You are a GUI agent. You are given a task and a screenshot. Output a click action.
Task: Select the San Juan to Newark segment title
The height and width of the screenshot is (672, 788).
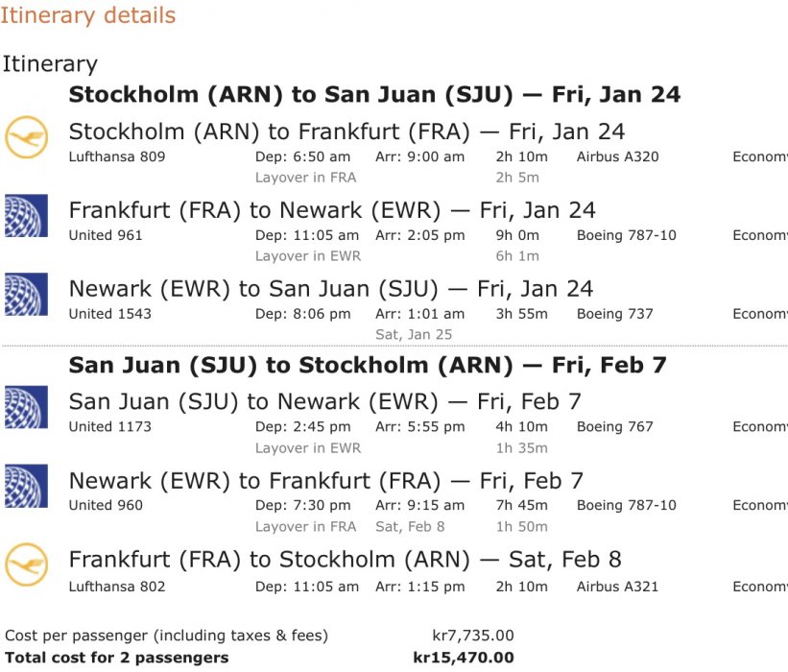pos(325,401)
